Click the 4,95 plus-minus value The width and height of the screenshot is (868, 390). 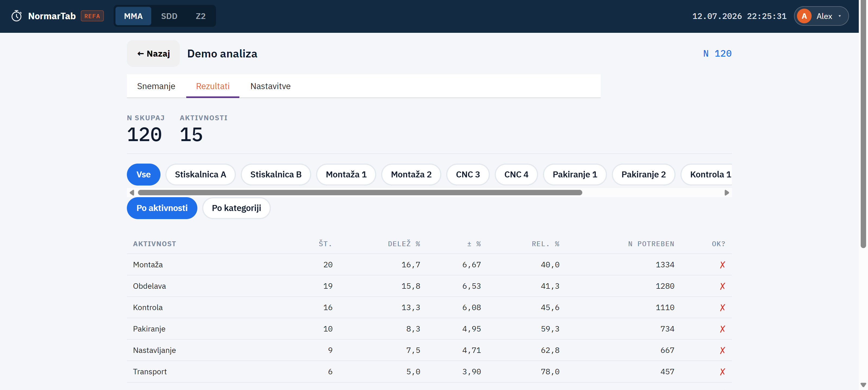(471, 329)
